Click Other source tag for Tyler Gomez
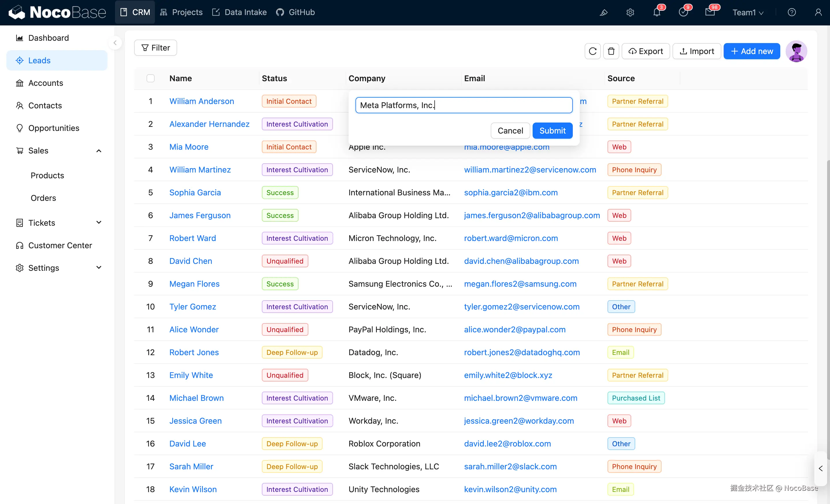Image resolution: width=830 pixels, height=504 pixels. (x=621, y=307)
